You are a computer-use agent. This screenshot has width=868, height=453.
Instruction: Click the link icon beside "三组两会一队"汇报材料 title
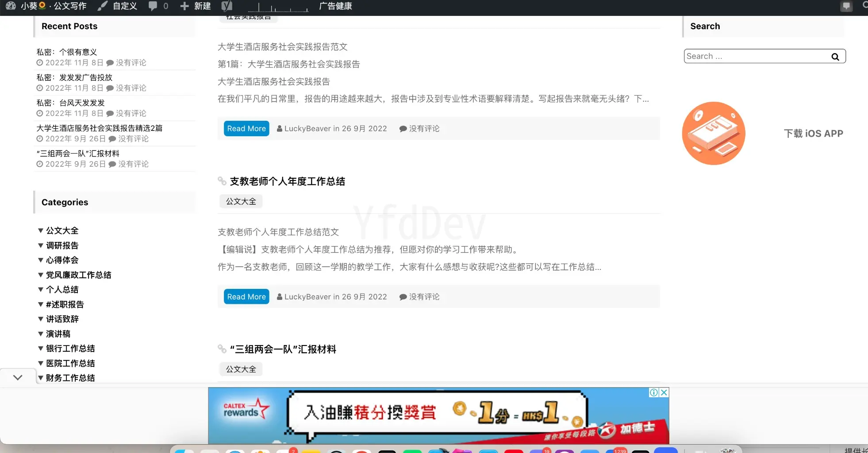(x=222, y=349)
